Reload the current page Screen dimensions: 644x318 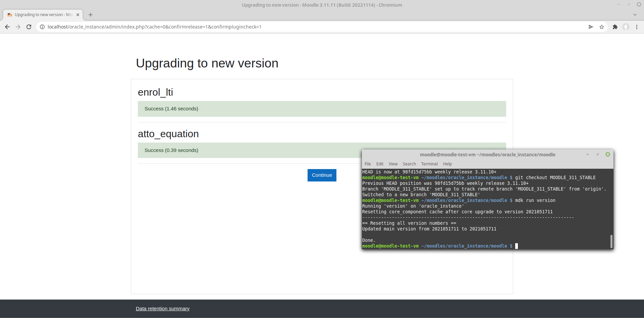tap(29, 27)
